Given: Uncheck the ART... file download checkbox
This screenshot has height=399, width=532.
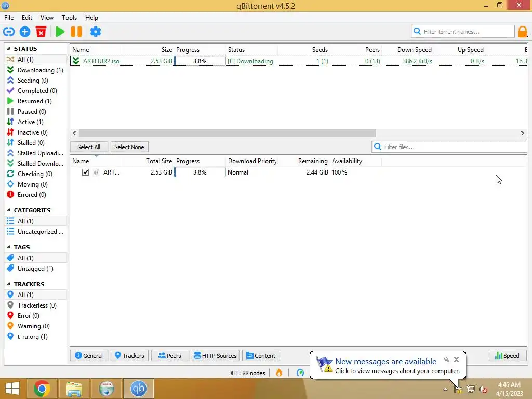Looking at the screenshot, I should 85,172.
